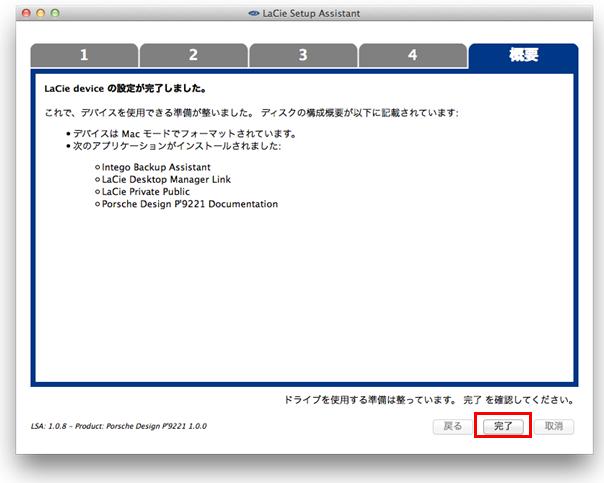Select step tab 4
This screenshot has width=604, height=483.
[413, 55]
